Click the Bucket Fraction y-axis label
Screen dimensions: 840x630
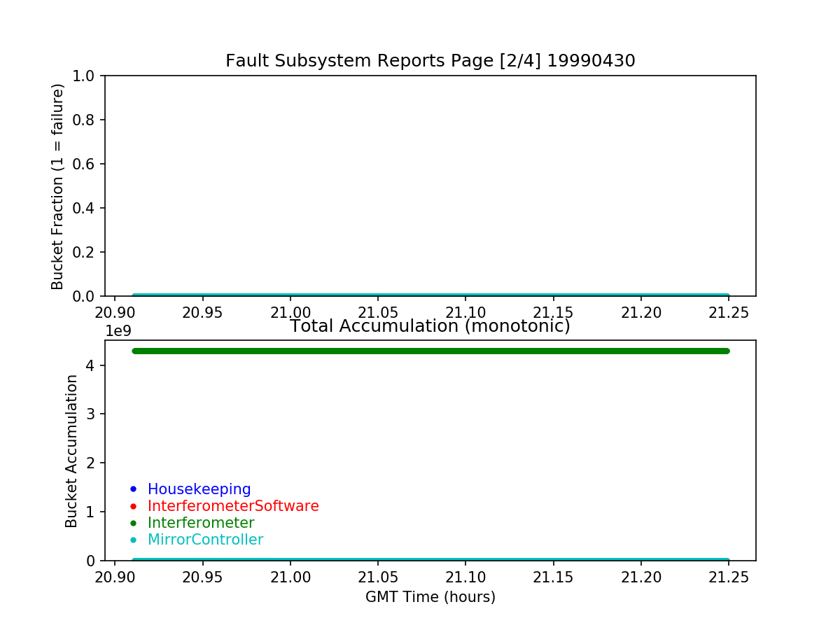[58, 186]
